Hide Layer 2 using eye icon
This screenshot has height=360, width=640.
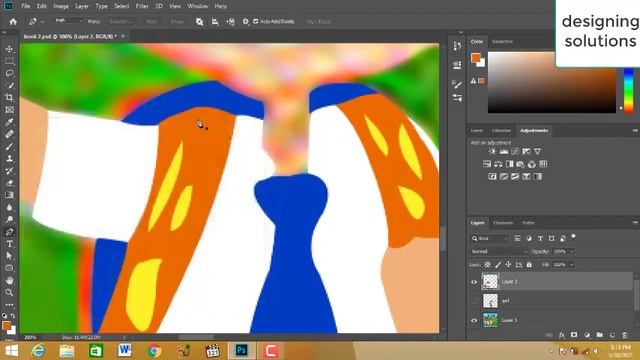[x=474, y=282]
